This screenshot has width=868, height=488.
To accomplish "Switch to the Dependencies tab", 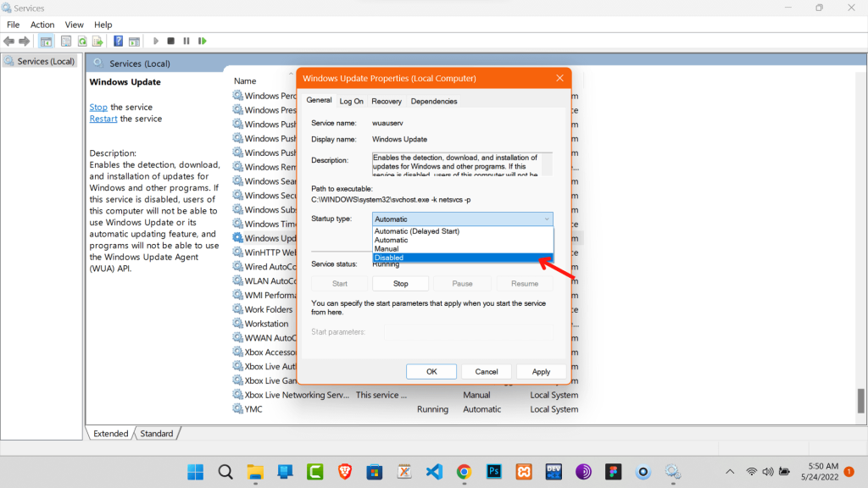I will 434,102.
